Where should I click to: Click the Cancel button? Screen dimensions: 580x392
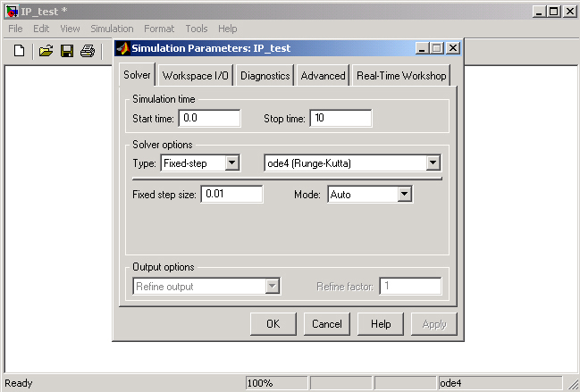tap(326, 324)
